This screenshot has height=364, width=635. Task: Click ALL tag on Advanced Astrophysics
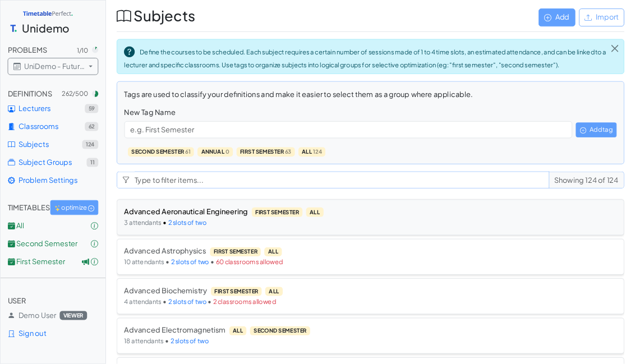(x=273, y=251)
